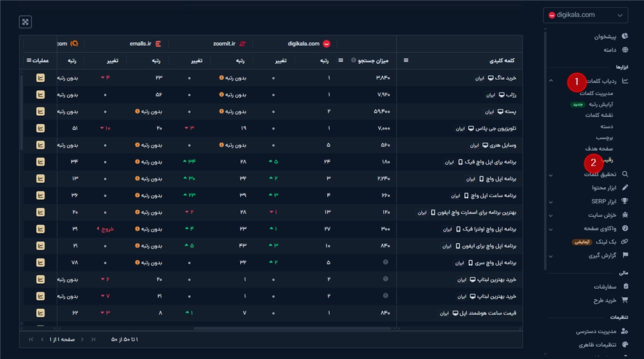Image resolution: width=644 pixels, height=359 pixels.
Task: Open chart action icon for خرید ماگ row
Action: point(40,78)
